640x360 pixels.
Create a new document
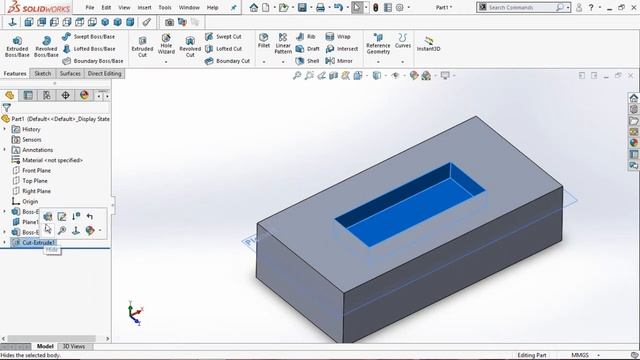(266, 7)
